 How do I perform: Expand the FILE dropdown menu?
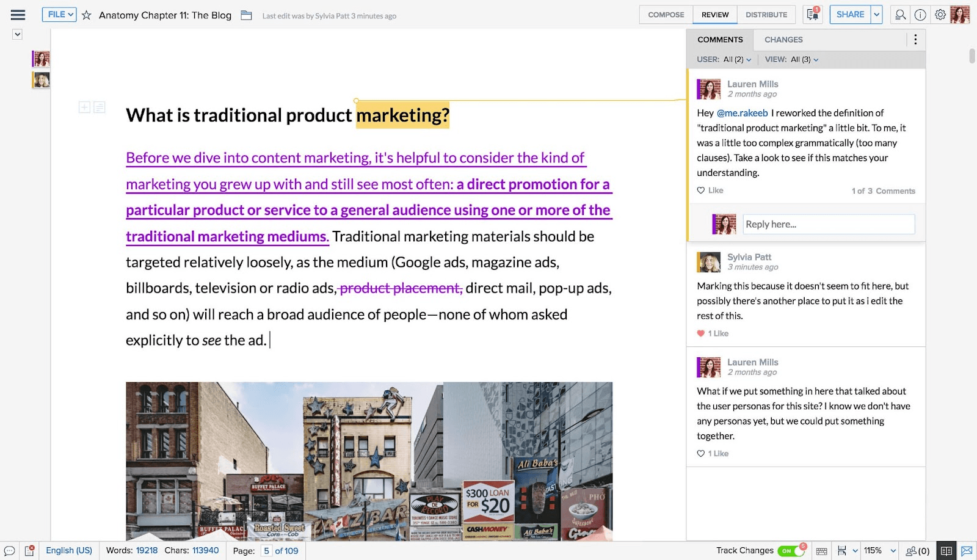[x=59, y=15]
